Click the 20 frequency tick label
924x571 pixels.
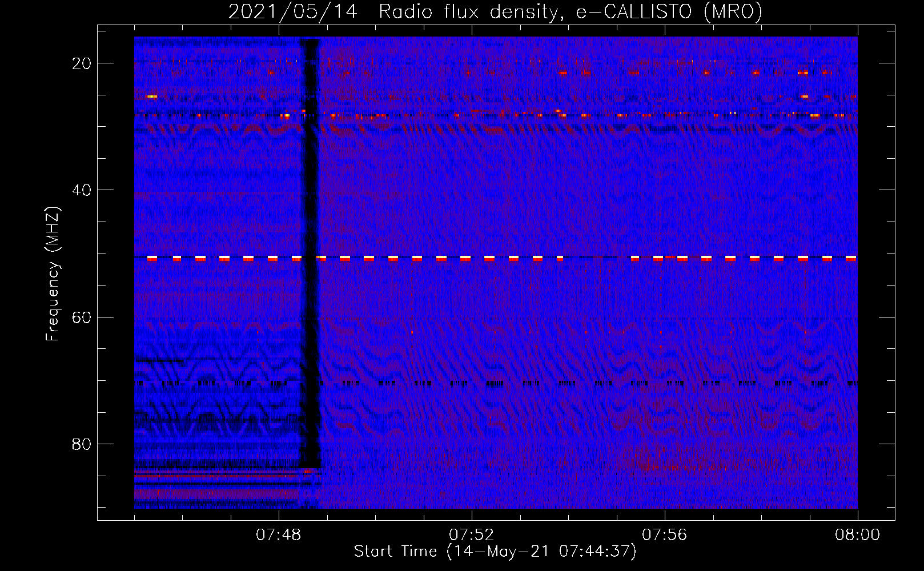(x=82, y=63)
